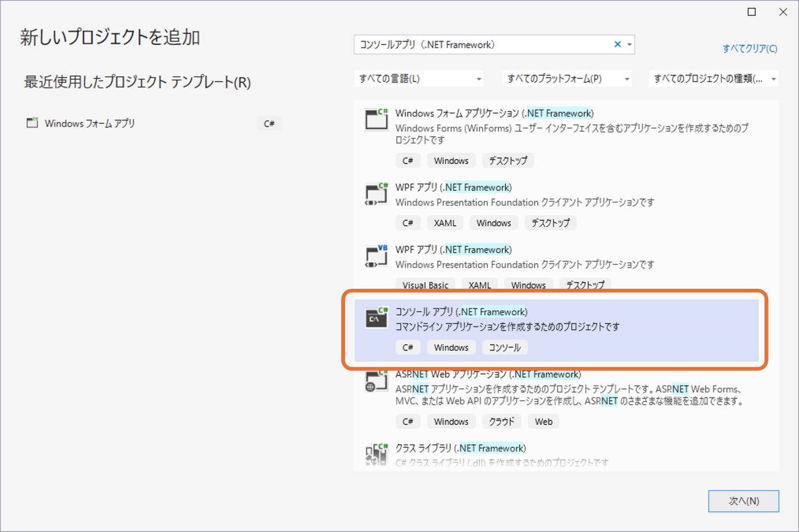The height and width of the screenshot is (532, 799).
Task: Maximize the 新しいプロジェクトを追加 dialog window
Action: point(752,12)
